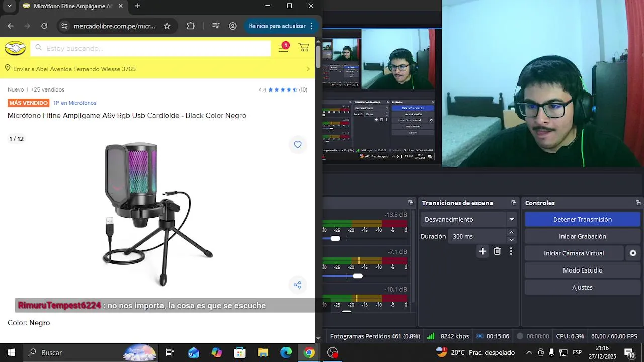Open transition properties three-dot menu
Viewport: 644px width, 362px height.
coord(511,251)
